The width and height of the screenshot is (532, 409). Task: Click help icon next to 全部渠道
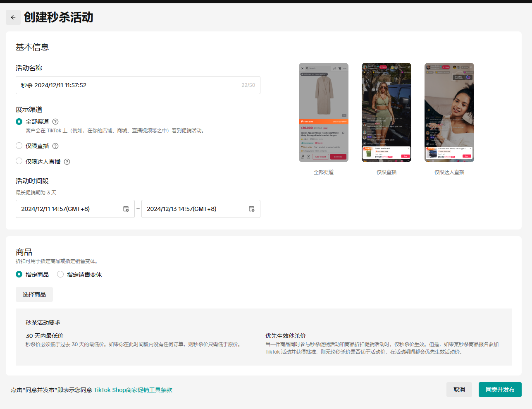click(55, 122)
